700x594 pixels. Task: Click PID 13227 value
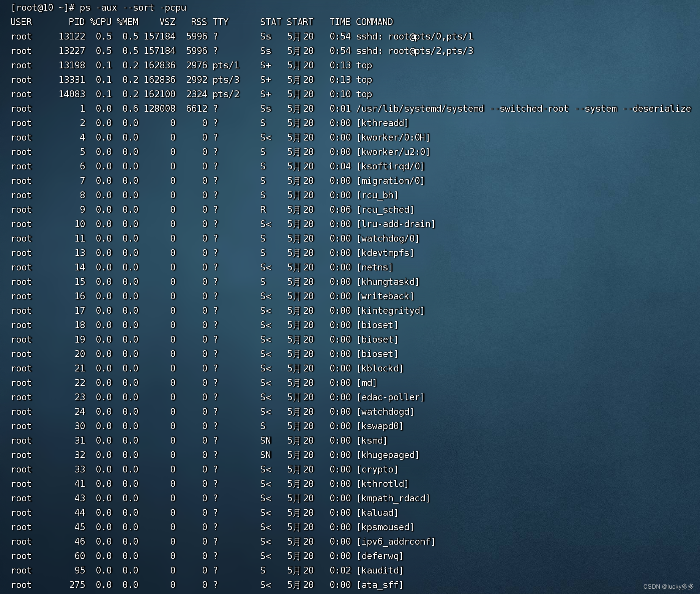(x=72, y=51)
